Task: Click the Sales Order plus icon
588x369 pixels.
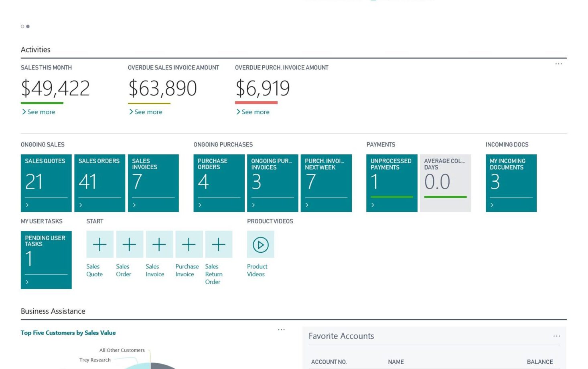Action: point(130,244)
